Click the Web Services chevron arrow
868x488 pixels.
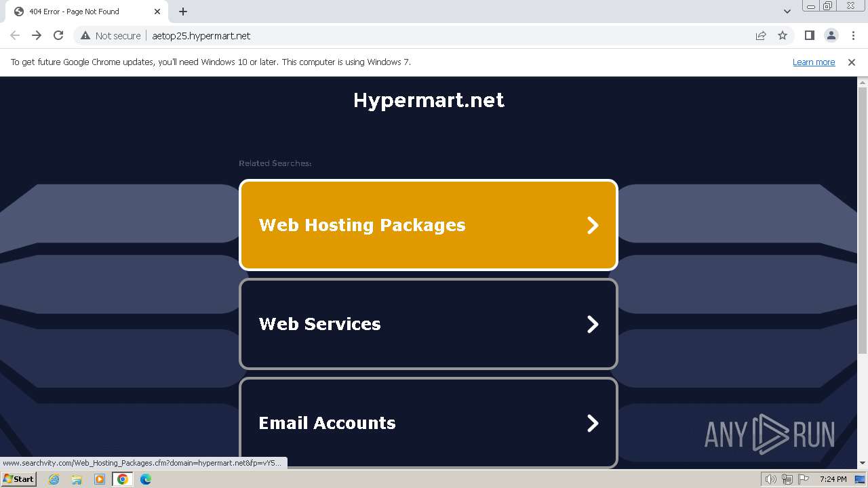[593, 324]
